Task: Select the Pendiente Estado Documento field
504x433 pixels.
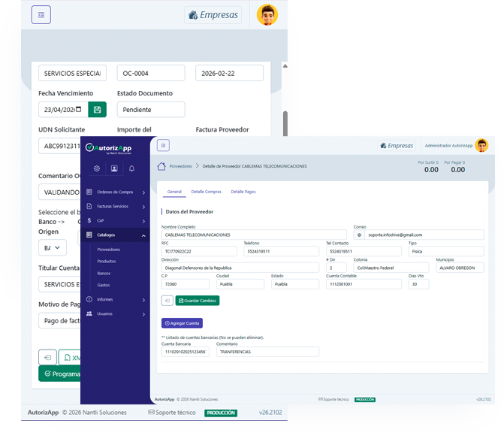Action: tap(151, 110)
